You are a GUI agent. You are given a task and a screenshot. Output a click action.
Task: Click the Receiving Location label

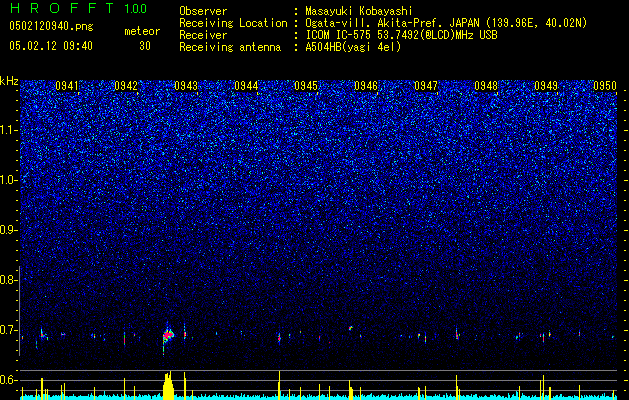[x=233, y=23]
